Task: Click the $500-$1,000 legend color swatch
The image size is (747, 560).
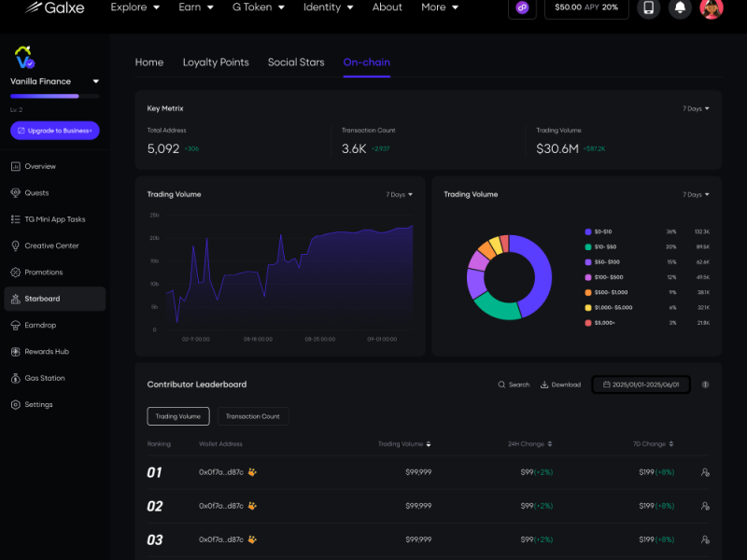Action: click(588, 292)
